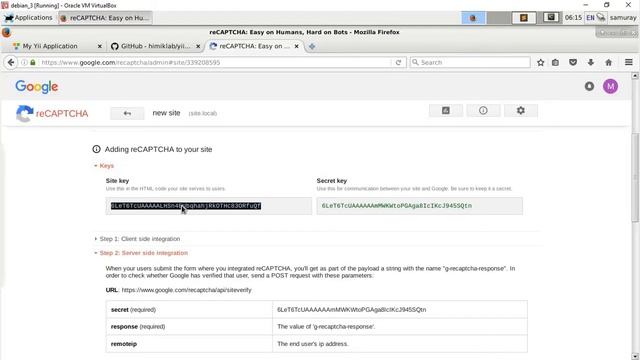Go to Firefox home page icon
The width and height of the screenshot is (640, 360).
coord(609,62)
